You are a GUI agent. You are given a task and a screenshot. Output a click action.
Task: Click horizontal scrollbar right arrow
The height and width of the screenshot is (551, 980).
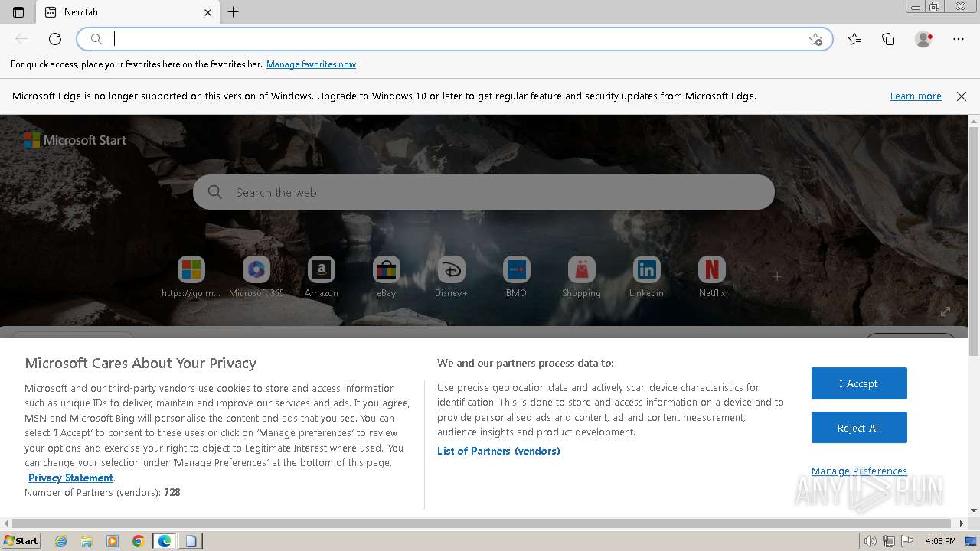pyautogui.click(x=962, y=523)
